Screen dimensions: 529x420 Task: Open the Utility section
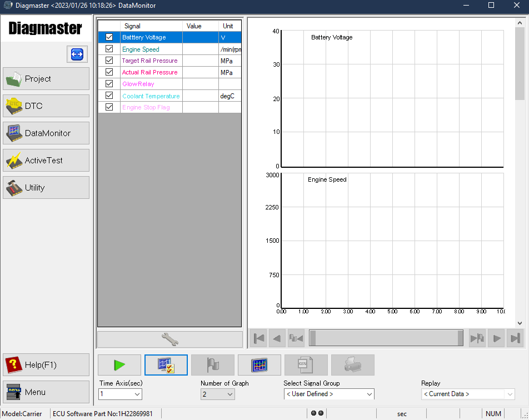coord(46,188)
